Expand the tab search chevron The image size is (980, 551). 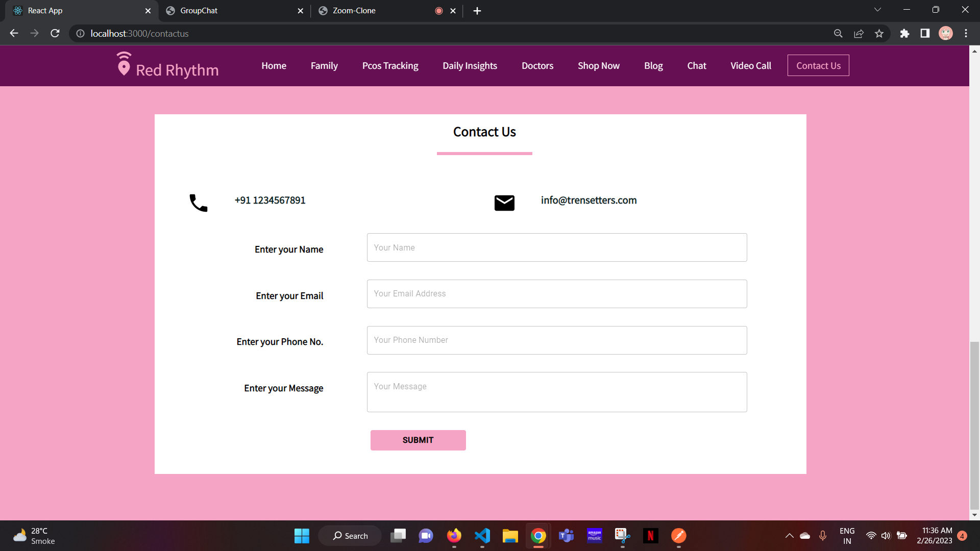click(877, 10)
